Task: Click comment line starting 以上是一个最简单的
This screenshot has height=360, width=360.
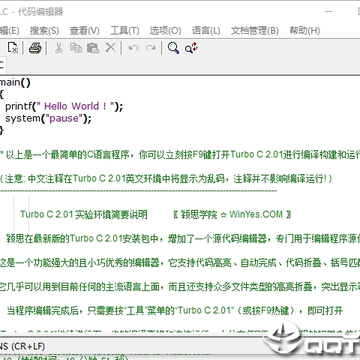Action: 180,155
